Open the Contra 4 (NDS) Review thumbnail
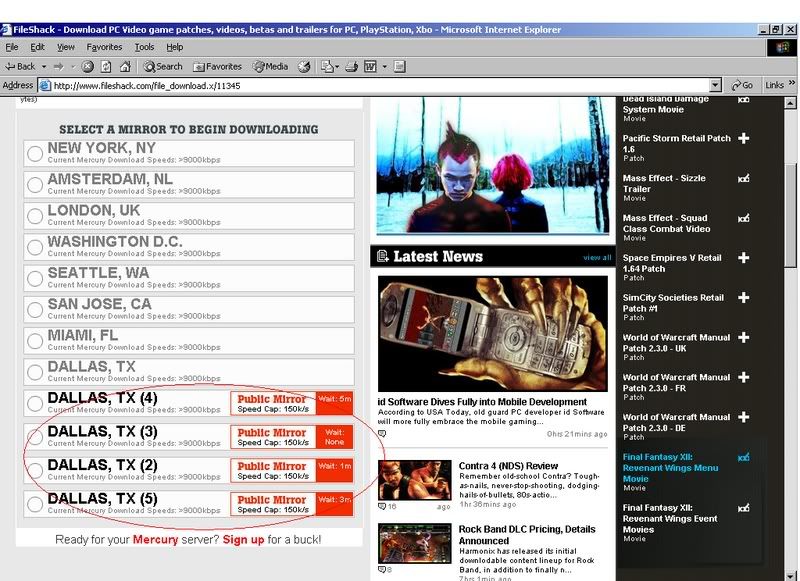The image size is (800, 581). tap(414, 480)
